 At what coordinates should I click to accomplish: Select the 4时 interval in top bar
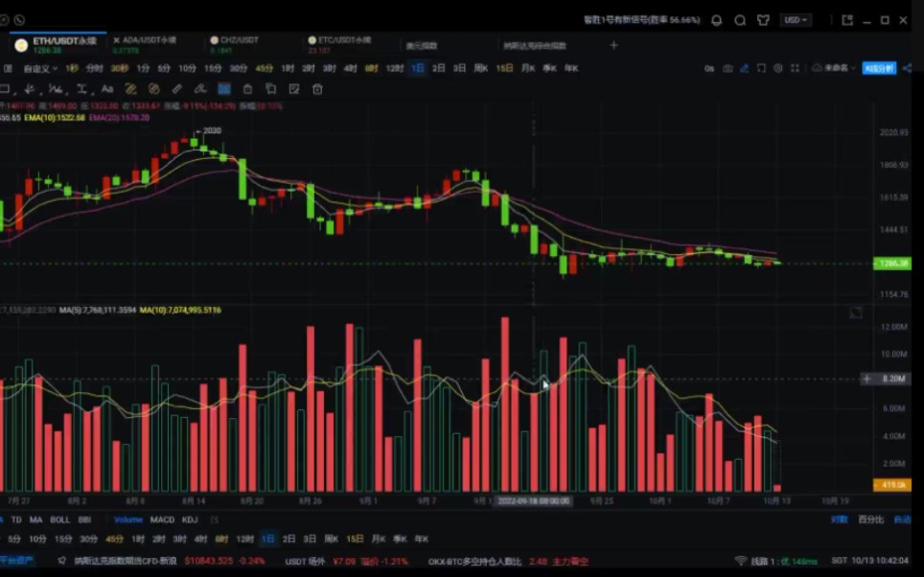tap(350, 68)
